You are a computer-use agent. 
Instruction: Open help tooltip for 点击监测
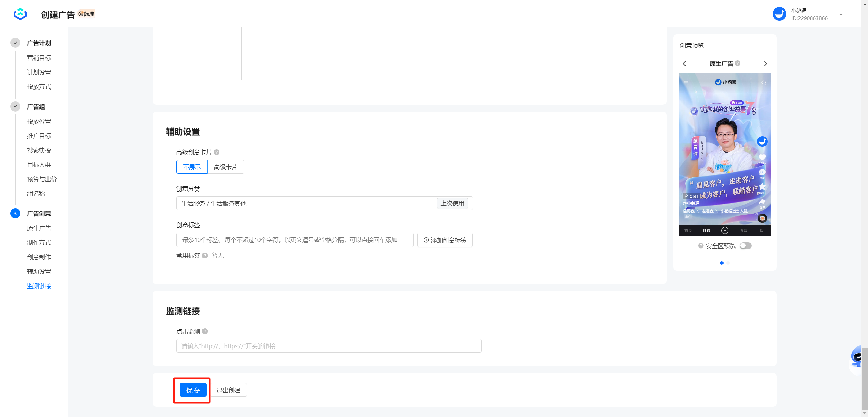[x=205, y=331]
